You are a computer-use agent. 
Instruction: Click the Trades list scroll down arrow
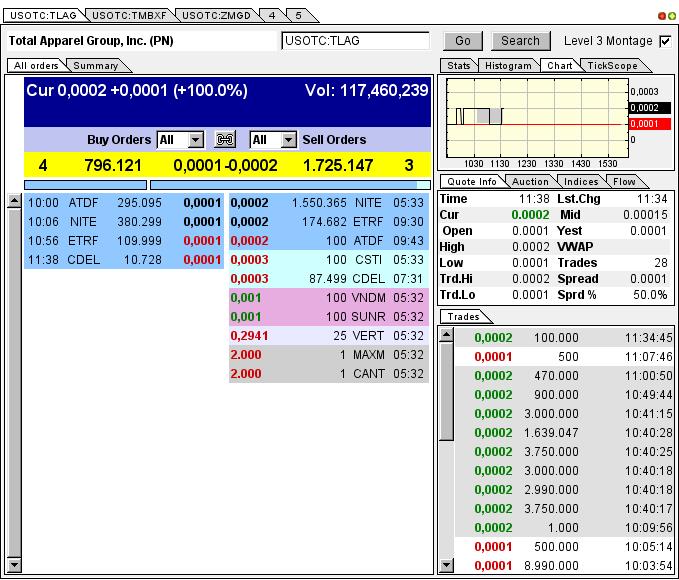[x=446, y=565]
